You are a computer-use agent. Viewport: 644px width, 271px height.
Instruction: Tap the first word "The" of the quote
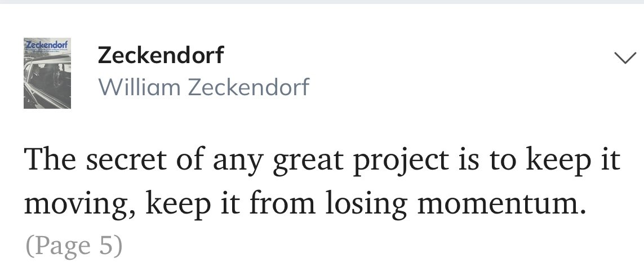[x=50, y=159]
